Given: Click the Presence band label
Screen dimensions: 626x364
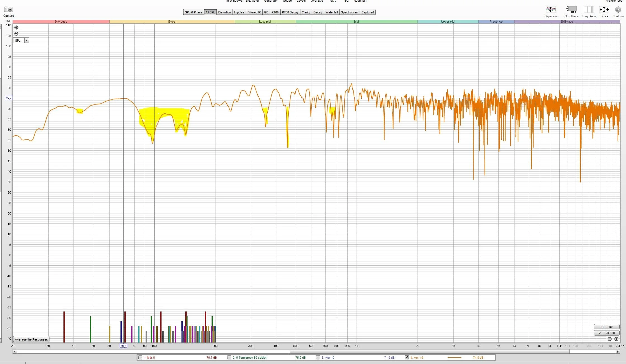Looking at the screenshot, I should click(496, 22).
